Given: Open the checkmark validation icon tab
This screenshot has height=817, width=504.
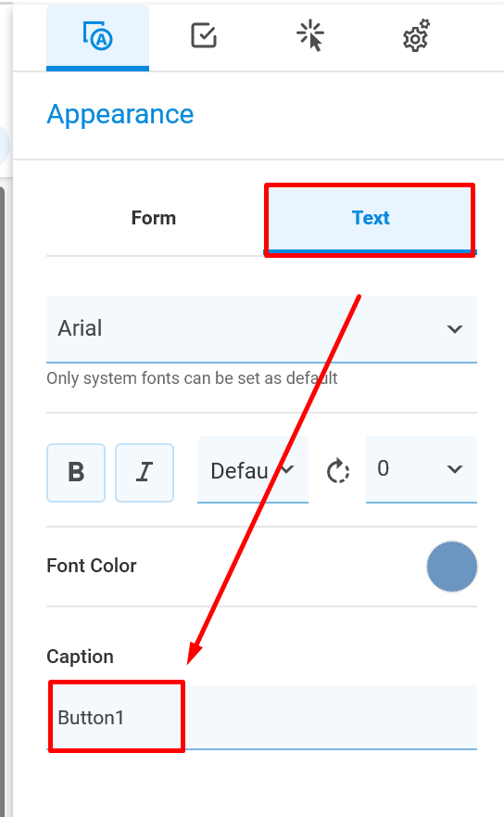Looking at the screenshot, I should (x=204, y=36).
